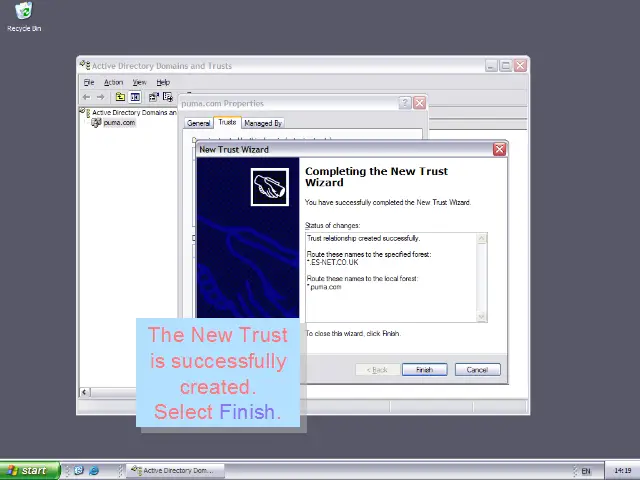The height and width of the screenshot is (480, 640).
Task: Click the status box scroll down arrow
Action: coord(482,316)
